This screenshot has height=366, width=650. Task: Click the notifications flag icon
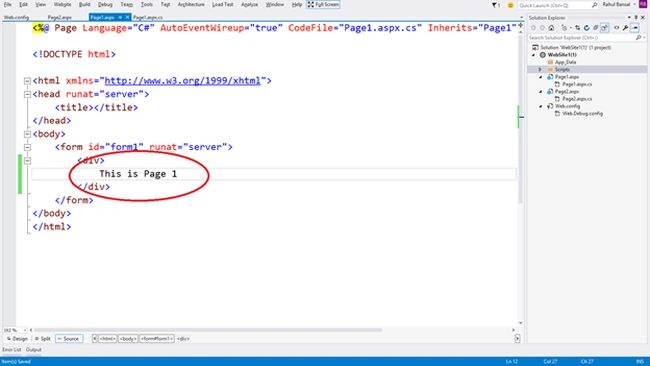click(x=495, y=5)
